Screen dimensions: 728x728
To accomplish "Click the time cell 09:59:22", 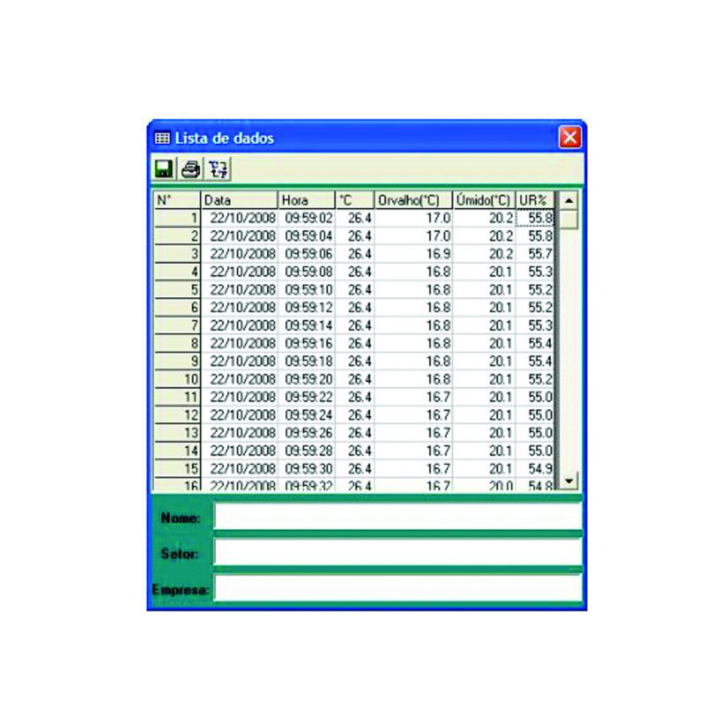I will [x=306, y=397].
